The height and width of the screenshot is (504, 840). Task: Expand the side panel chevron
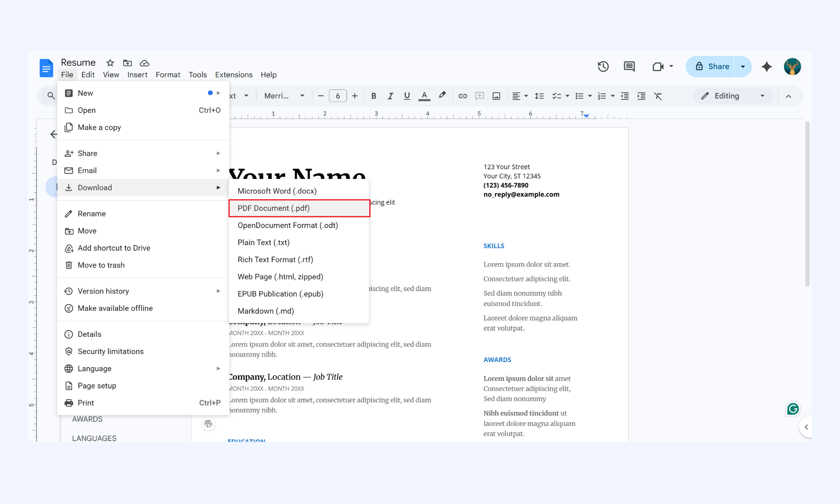[x=806, y=427]
